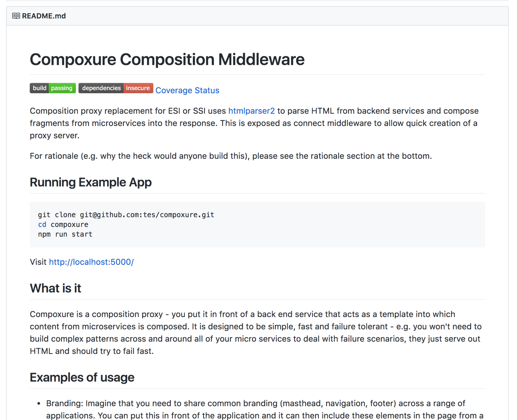Click the 'Branding:' bullet item
The height and width of the screenshot is (420, 517).
tap(265, 409)
